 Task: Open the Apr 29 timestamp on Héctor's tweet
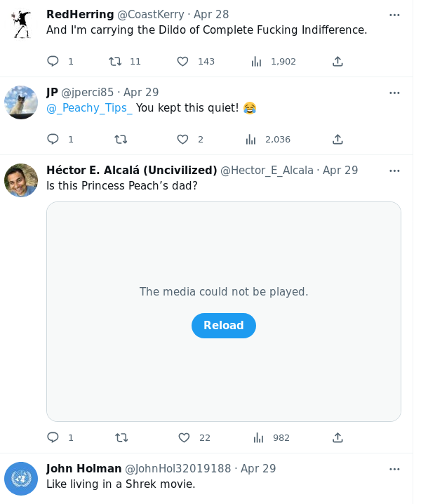tap(340, 170)
